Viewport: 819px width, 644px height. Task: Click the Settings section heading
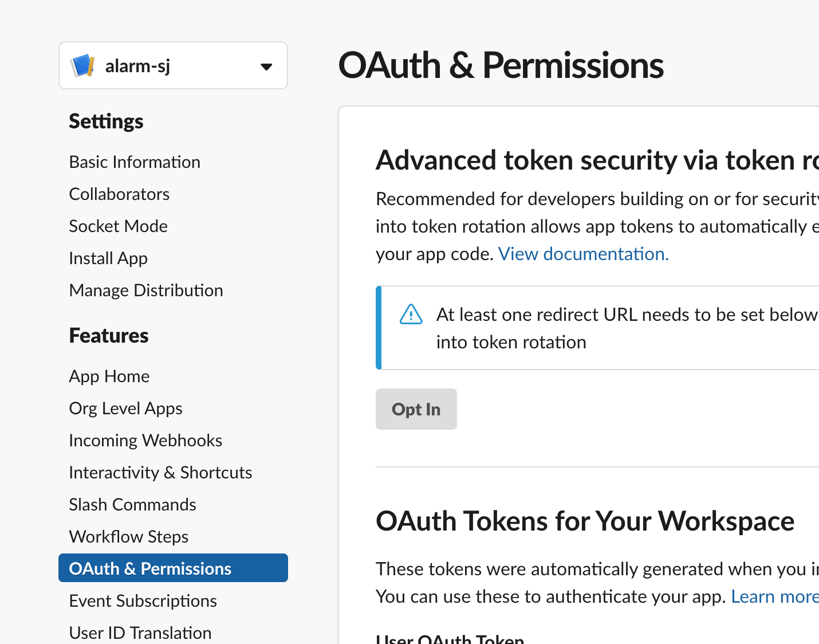106,121
